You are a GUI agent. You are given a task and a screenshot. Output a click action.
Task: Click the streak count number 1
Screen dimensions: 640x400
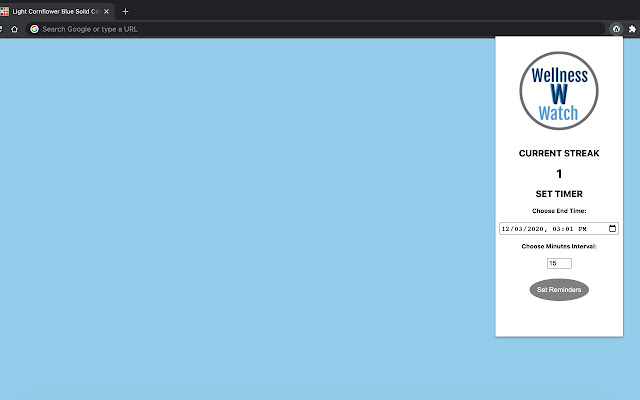559,174
